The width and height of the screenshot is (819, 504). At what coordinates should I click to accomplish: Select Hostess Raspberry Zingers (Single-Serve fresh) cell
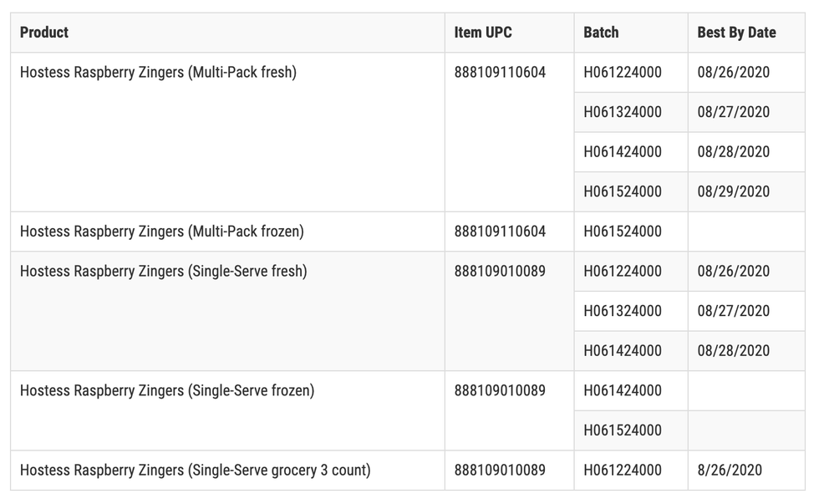227,311
